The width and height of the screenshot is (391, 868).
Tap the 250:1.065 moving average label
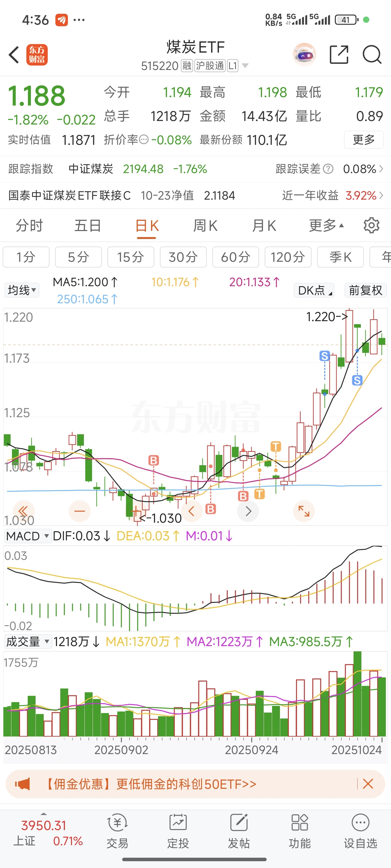tap(87, 299)
